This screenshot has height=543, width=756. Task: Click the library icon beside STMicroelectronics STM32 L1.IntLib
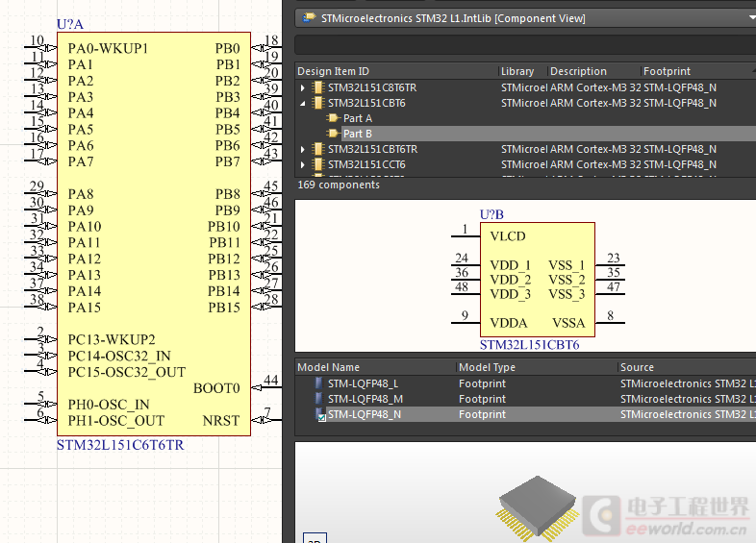click(308, 18)
